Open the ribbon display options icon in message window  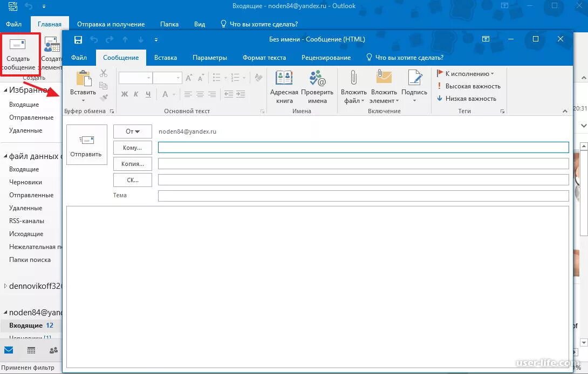point(486,39)
